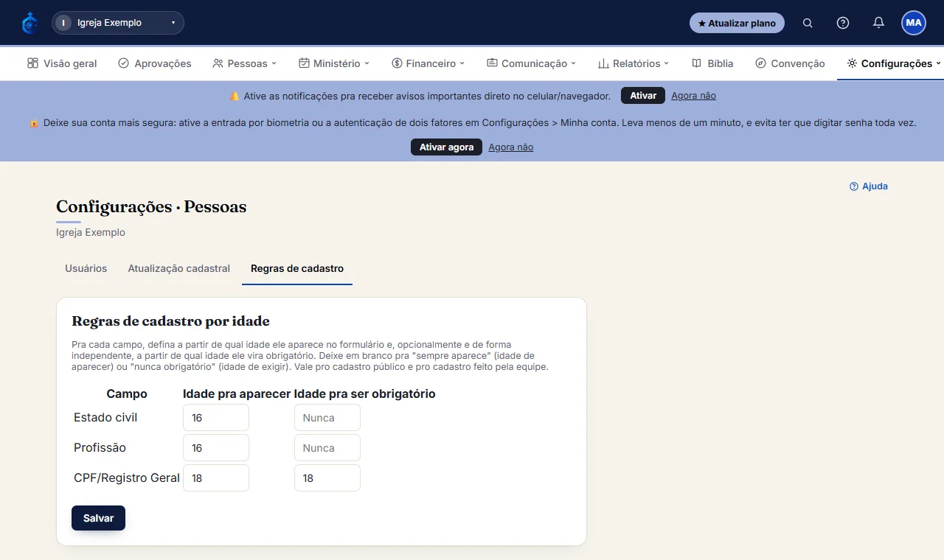Click the Atualizar plano button
Viewport: 944px width, 560px height.
coord(737,23)
